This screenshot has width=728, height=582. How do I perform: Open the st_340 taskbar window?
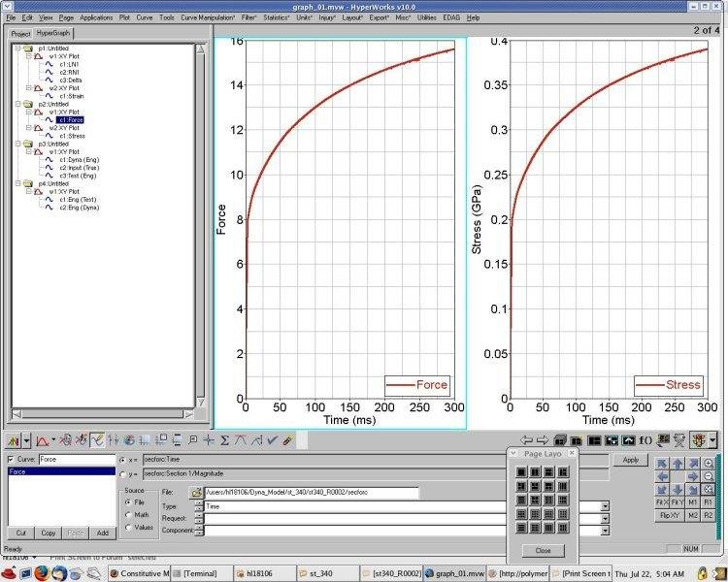[328, 573]
